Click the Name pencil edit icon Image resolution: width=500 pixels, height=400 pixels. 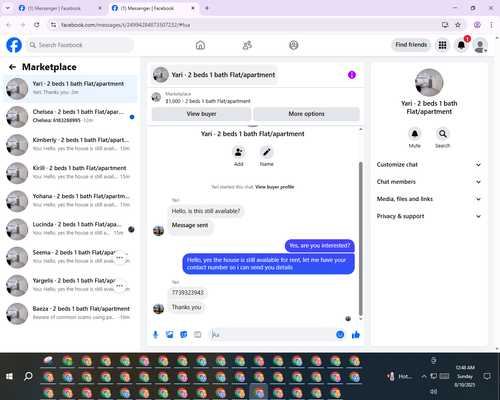(267, 152)
